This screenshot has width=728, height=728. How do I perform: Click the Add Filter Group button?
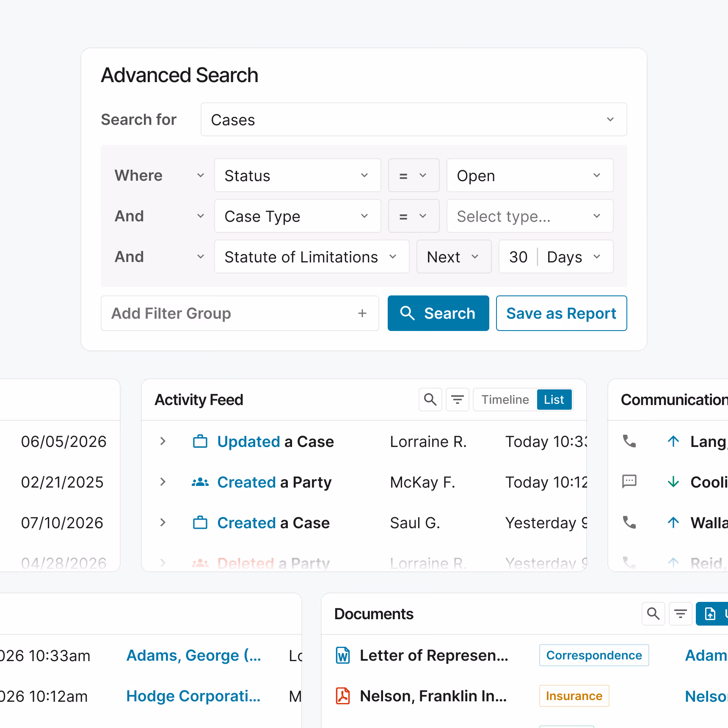pyautogui.click(x=240, y=313)
